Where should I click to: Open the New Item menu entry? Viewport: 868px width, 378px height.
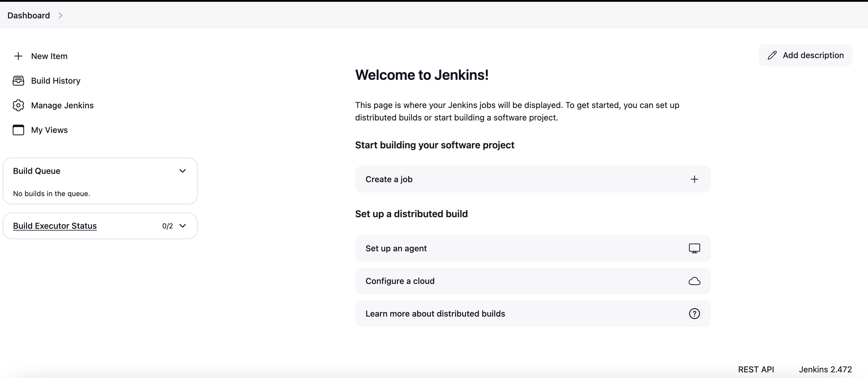coord(49,56)
